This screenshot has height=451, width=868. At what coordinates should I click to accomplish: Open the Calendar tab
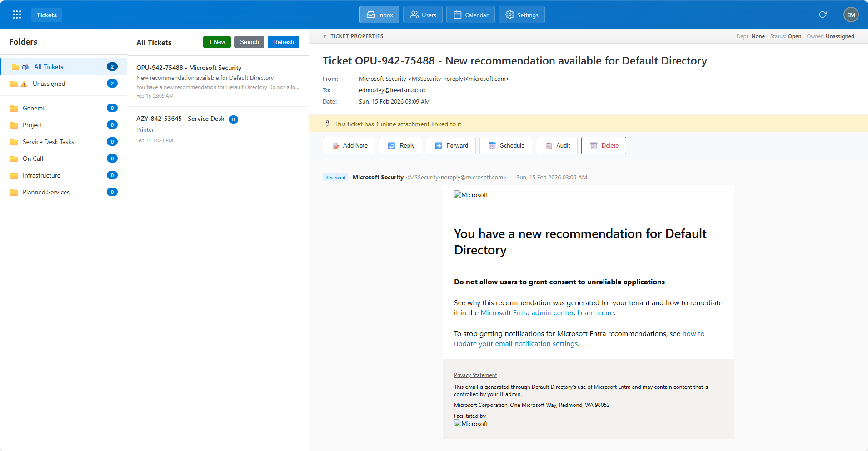point(470,15)
